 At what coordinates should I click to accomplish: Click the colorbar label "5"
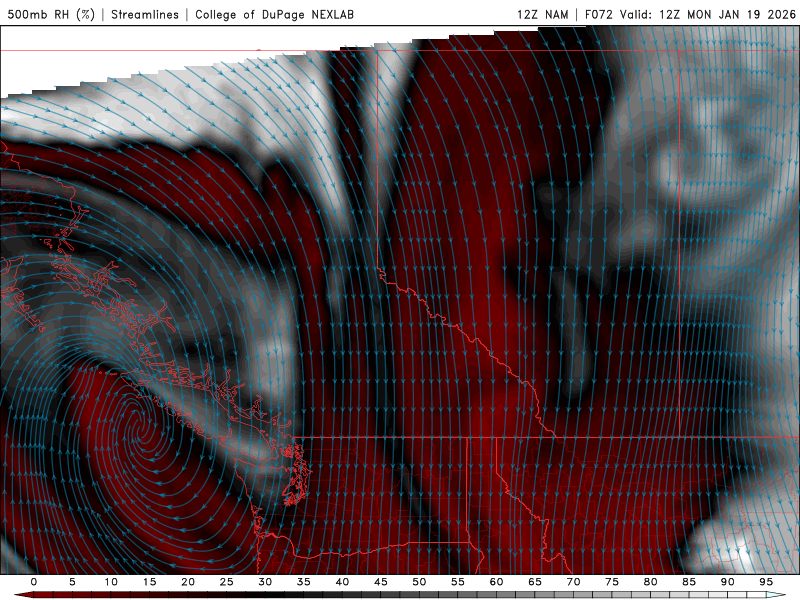click(x=72, y=582)
